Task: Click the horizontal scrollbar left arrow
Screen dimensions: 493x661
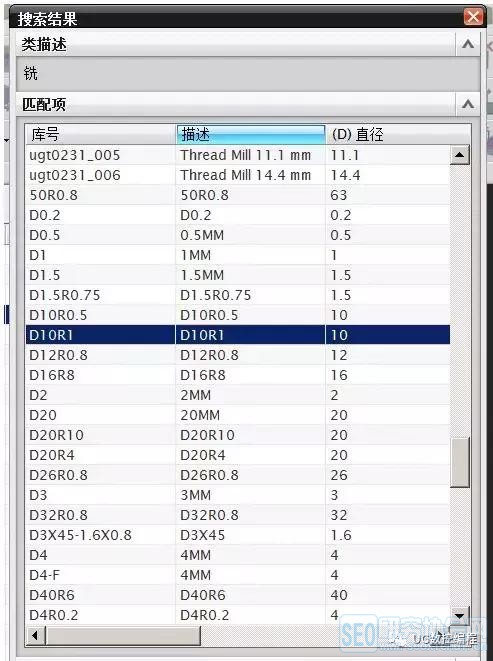Action: [x=35, y=635]
